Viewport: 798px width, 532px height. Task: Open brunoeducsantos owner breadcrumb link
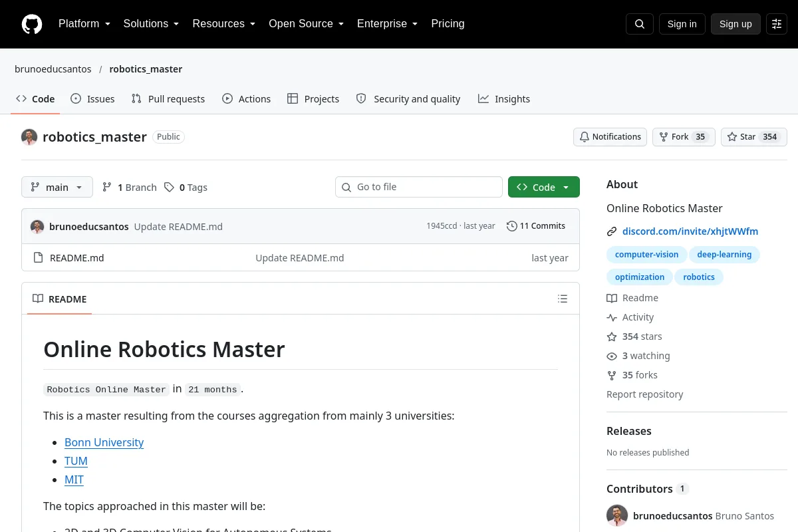click(x=53, y=69)
